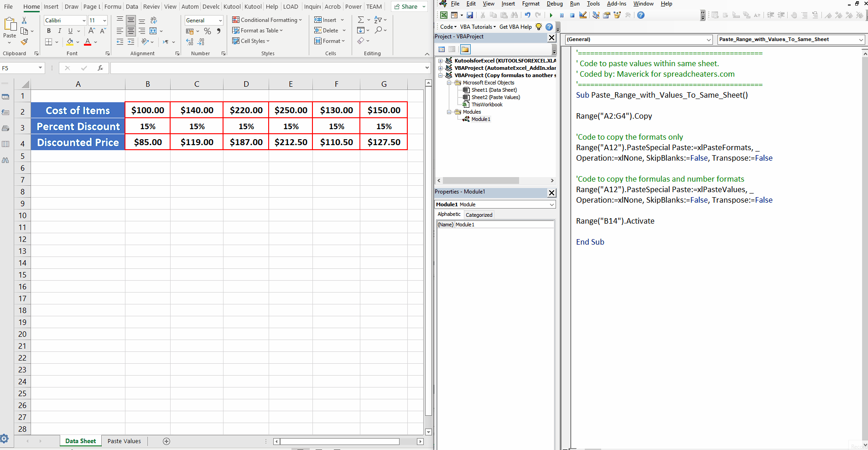Open the General number format dropdown
This screenshot has height=450, width=868.
tap(220, 21)
